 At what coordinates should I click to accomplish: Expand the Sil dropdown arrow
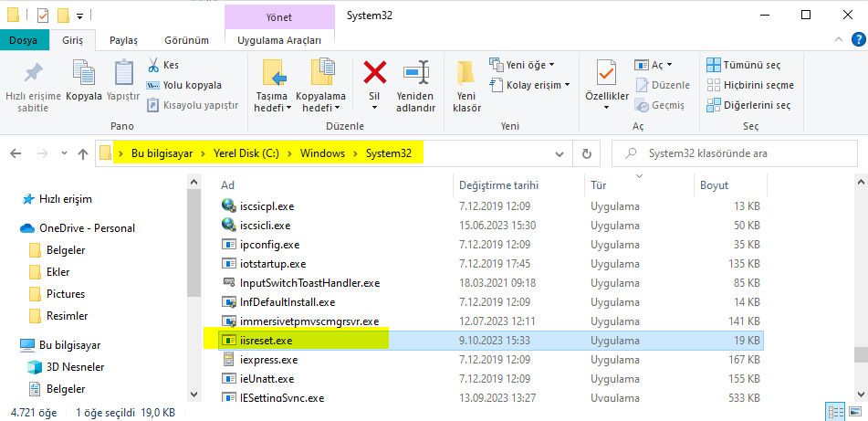click(x=375, y=108)
